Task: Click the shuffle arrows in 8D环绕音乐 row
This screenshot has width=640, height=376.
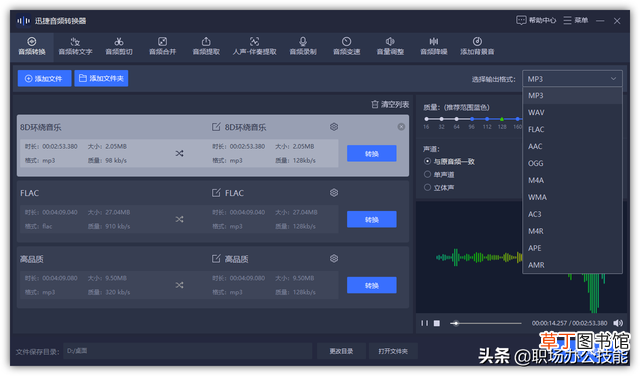Action: pos(179,154)
